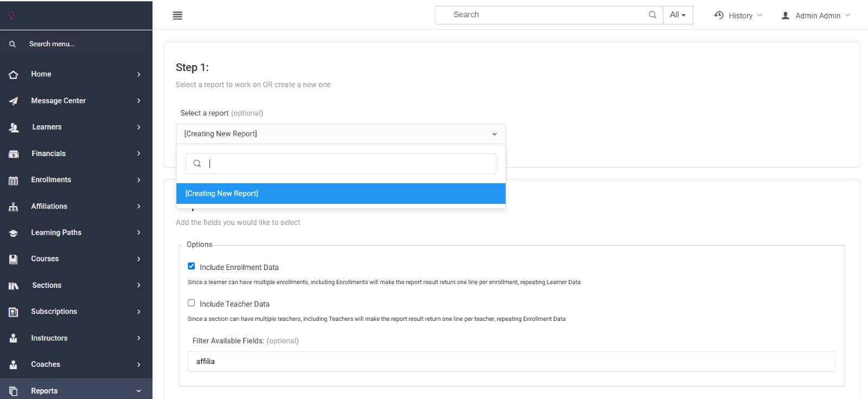This screenshot has height=399, width=868.
Task: Enable Include Teacher Data checkbox
Action: point(192,303)
